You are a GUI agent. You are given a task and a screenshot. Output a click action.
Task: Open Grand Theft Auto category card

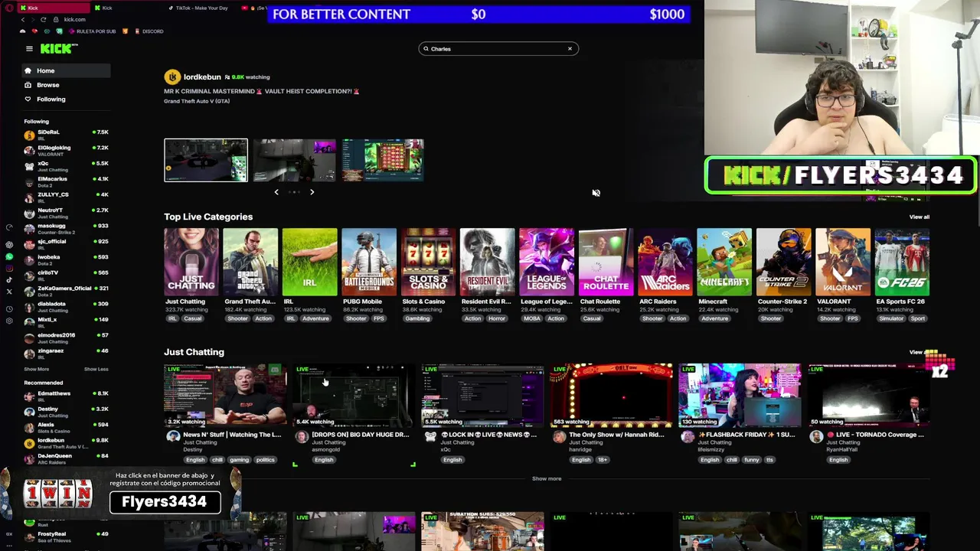(250, 262)
